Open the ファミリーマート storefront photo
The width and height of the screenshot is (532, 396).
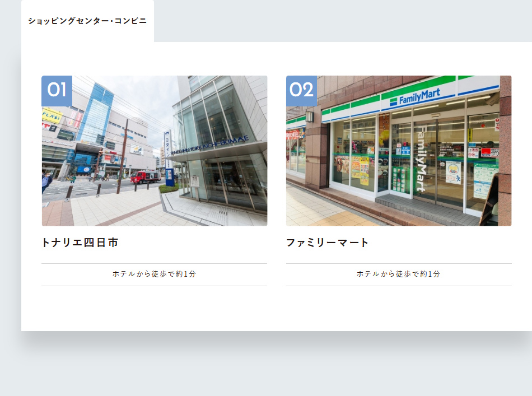(x=399, y=151)
